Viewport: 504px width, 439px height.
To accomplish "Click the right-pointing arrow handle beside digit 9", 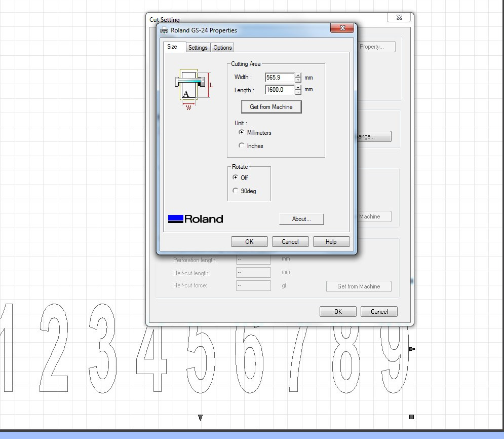I will coord(412,349).
